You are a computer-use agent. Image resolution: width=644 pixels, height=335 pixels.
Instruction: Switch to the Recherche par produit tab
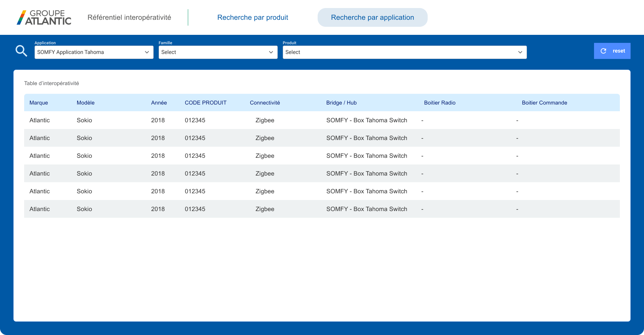[x=253, y=17]
